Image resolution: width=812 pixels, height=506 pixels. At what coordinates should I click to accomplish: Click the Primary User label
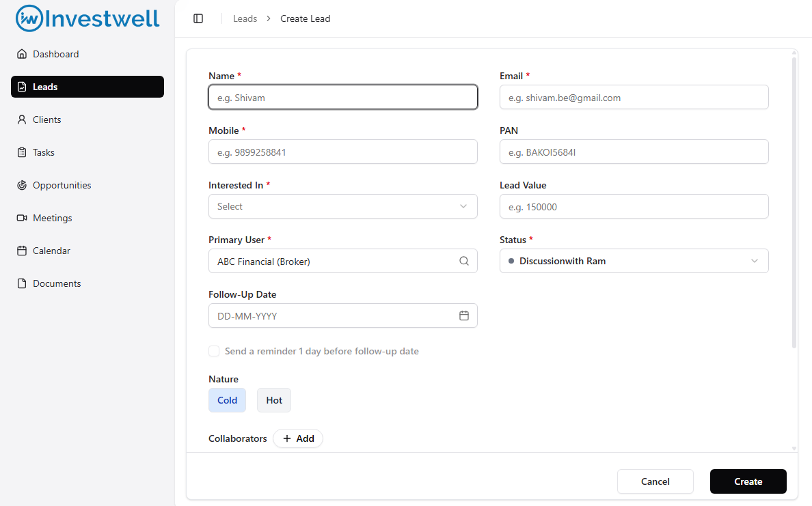pyautogui.click(x=236, y=240)
